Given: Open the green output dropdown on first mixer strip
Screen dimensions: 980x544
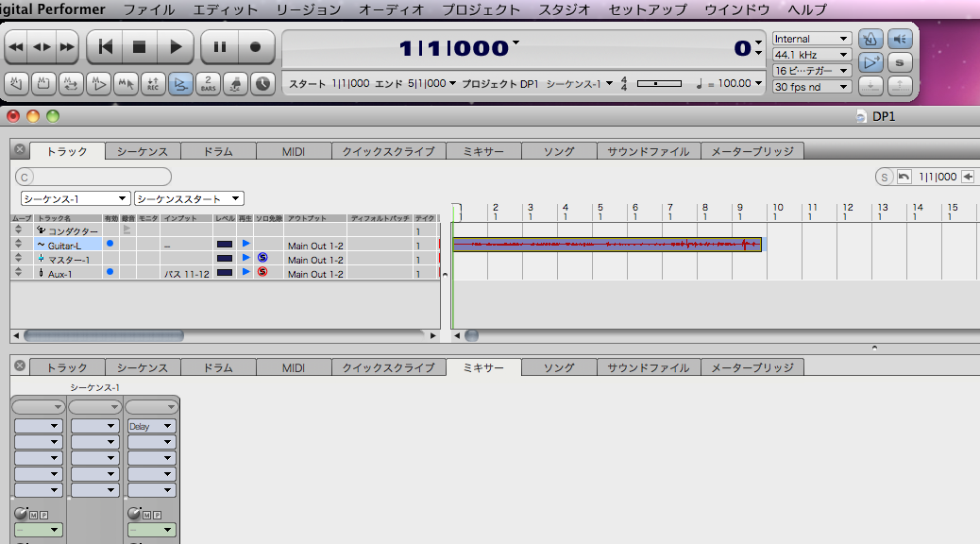Looking at the screenshot, I should coord(38,530).
